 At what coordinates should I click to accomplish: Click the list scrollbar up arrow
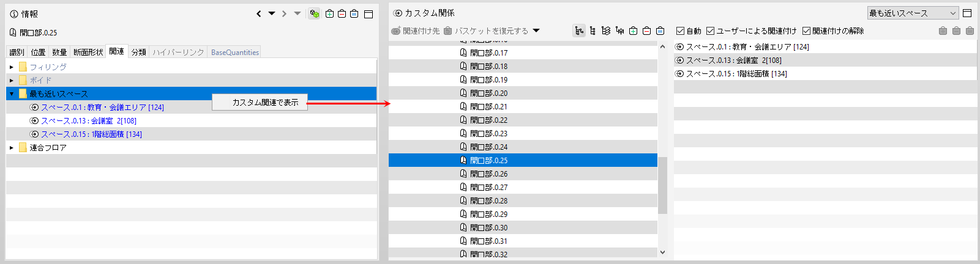click(662, 46)
